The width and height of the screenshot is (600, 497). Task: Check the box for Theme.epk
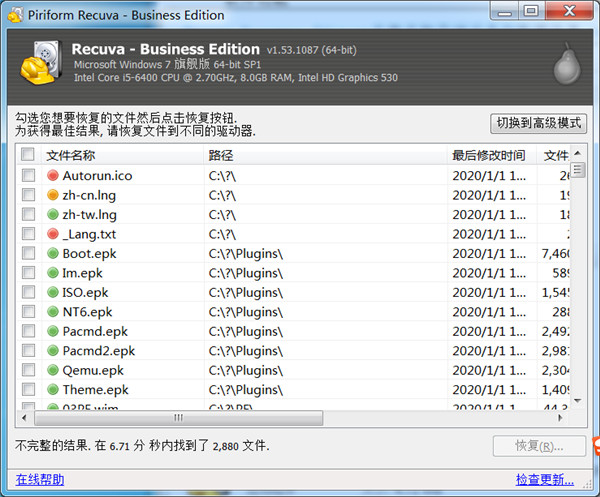28,389
